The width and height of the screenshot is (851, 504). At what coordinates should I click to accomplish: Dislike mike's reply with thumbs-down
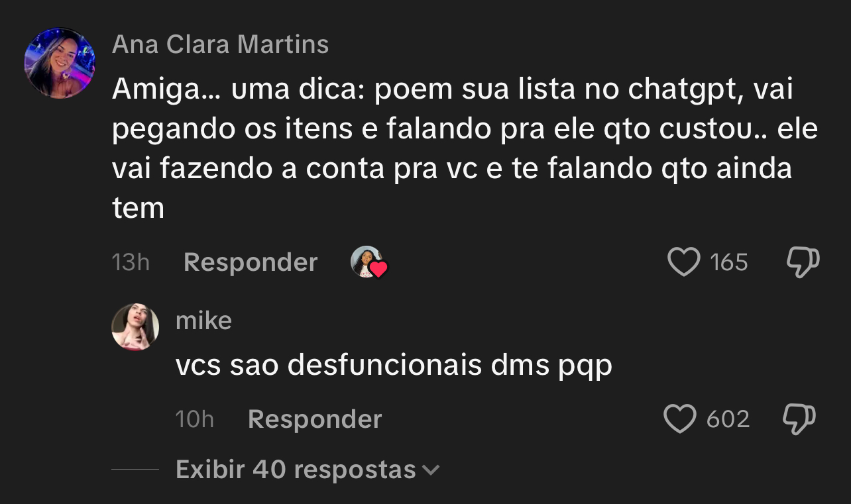[x=799, y=419]
